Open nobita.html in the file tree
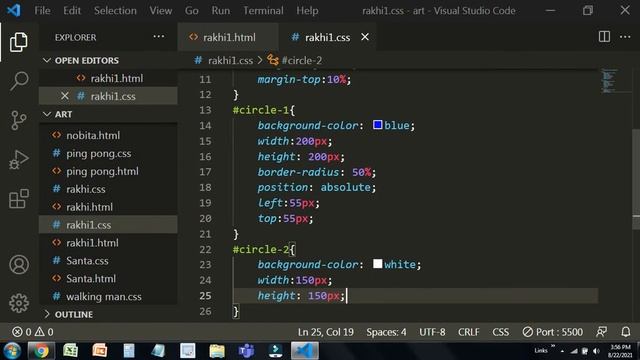Viewport: 640px width, 360px height. click(x=93, y=135)
